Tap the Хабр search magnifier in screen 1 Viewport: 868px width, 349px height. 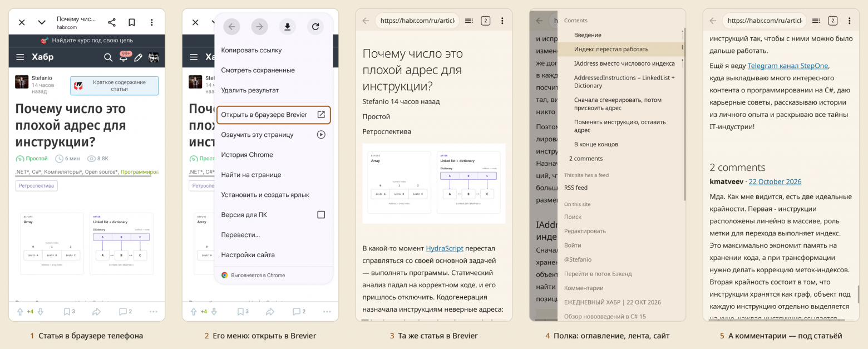point(108,57)
